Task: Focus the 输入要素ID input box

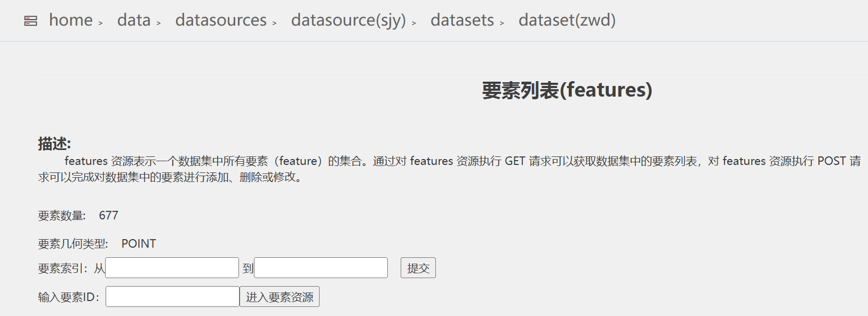Action: [x=172, y=297]
